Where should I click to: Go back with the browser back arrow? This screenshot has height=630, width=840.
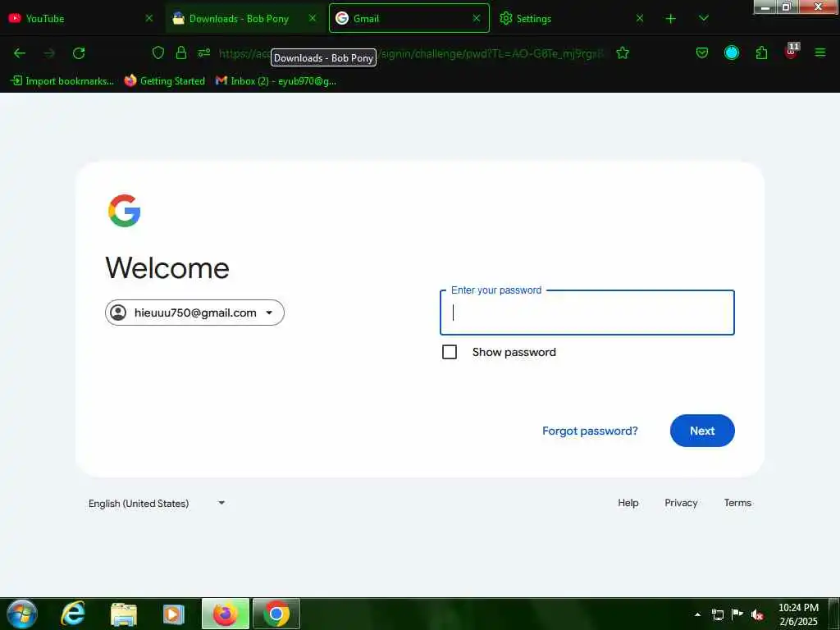(x=20, y=53)
